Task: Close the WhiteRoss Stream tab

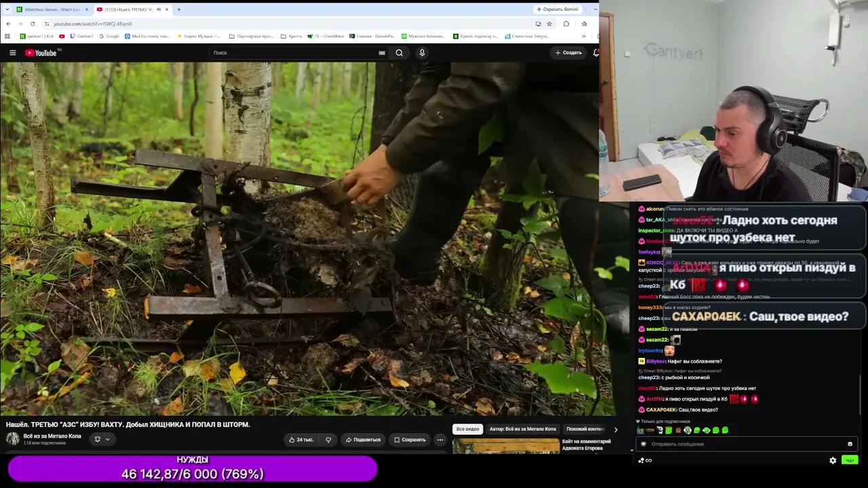Action: pyautogui.click(x=85, y=9)
